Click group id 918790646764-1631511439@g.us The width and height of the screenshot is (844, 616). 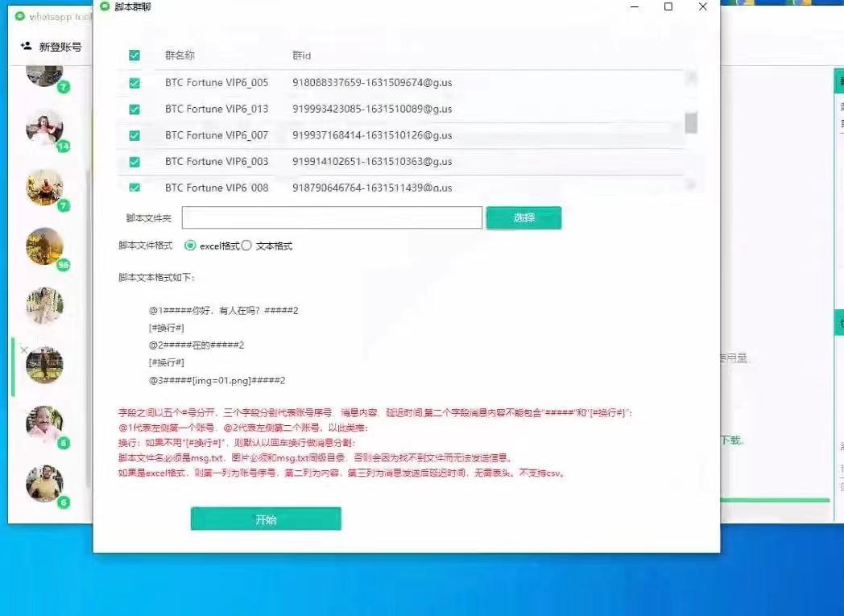click(x=372, y=188)
